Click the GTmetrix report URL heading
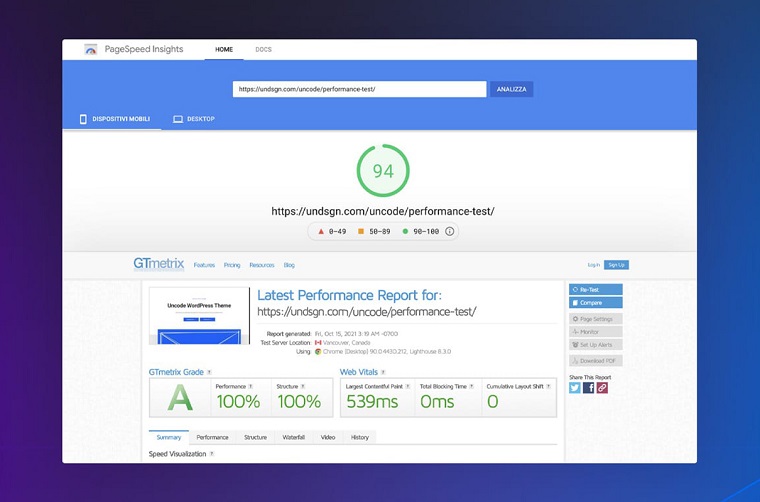The image size is (760, 502). click(366, 312)
